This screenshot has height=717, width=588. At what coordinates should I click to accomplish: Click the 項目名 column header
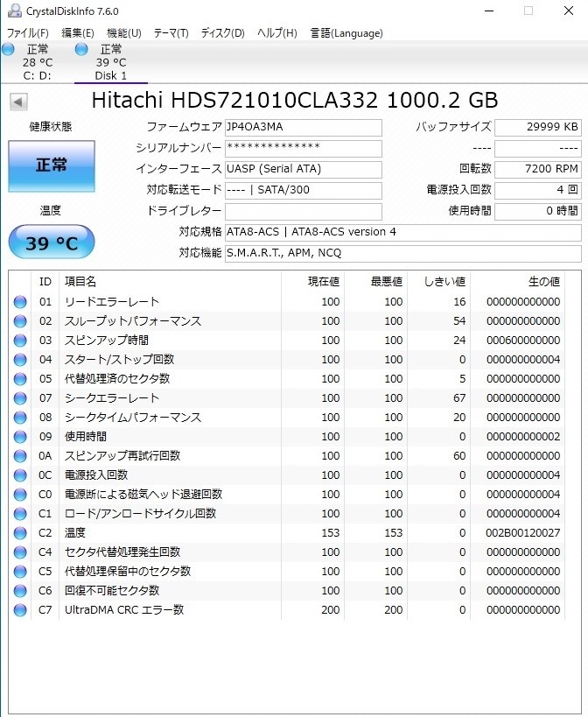pyautogui.click(x=170, y=282)
